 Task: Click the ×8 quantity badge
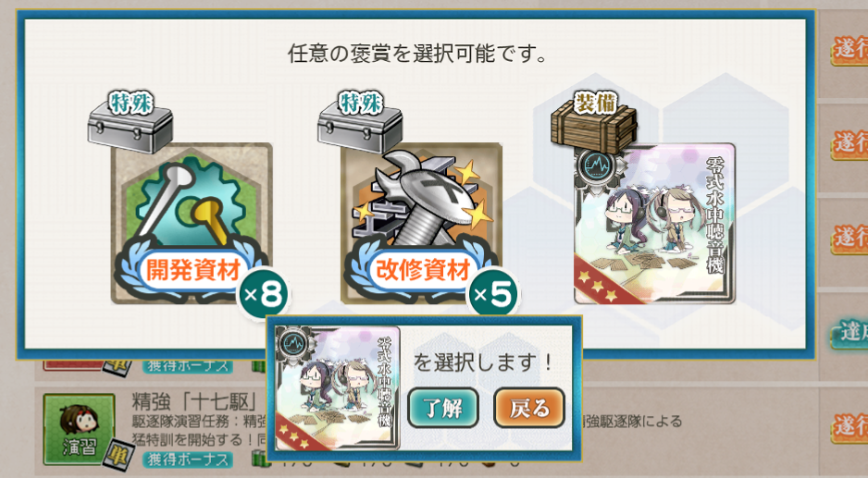point(264,294)
